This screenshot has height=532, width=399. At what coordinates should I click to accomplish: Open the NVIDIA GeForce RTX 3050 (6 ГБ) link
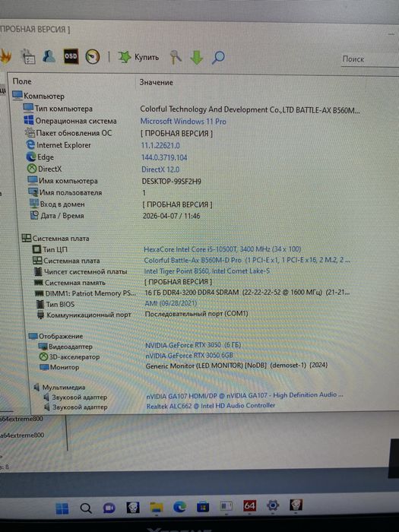coord(193,345)
